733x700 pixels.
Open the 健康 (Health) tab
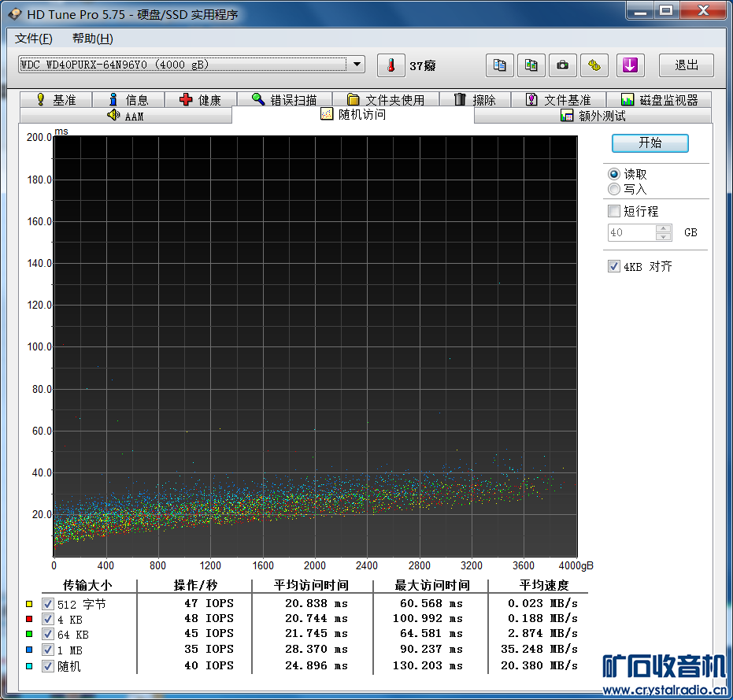(200, 100)
